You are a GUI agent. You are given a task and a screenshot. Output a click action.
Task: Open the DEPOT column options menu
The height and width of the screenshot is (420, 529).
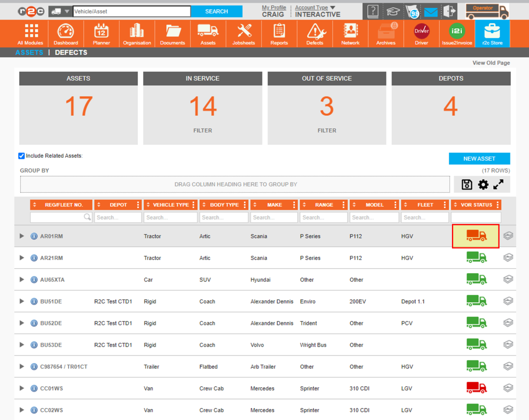tap(138, 205)
